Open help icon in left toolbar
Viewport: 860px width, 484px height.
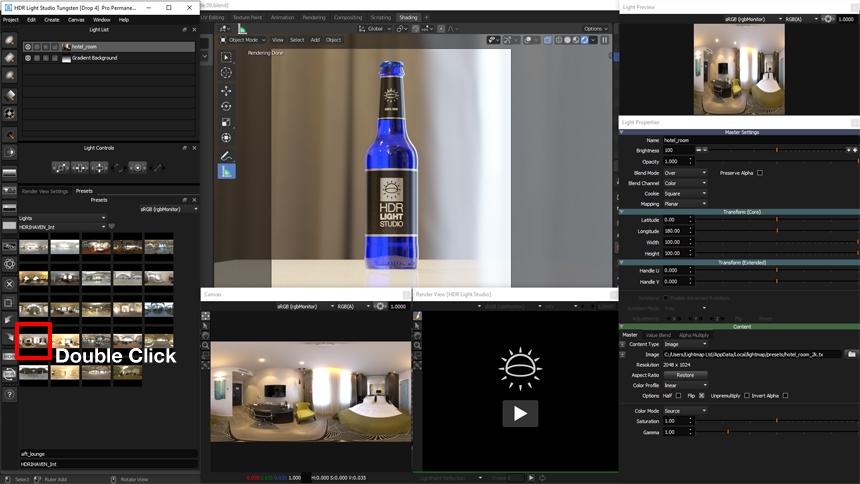[9, 394]
